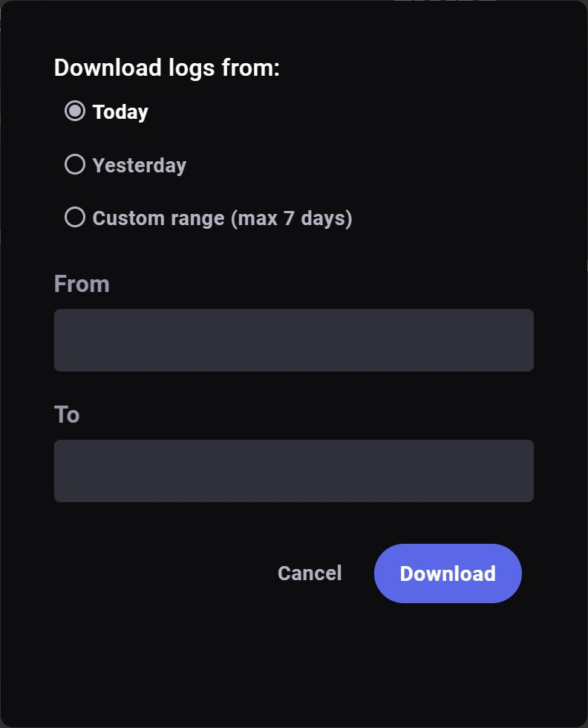Click the 'Custom range (max 7 days)' label
588x728 pixels.
point(222,218)
